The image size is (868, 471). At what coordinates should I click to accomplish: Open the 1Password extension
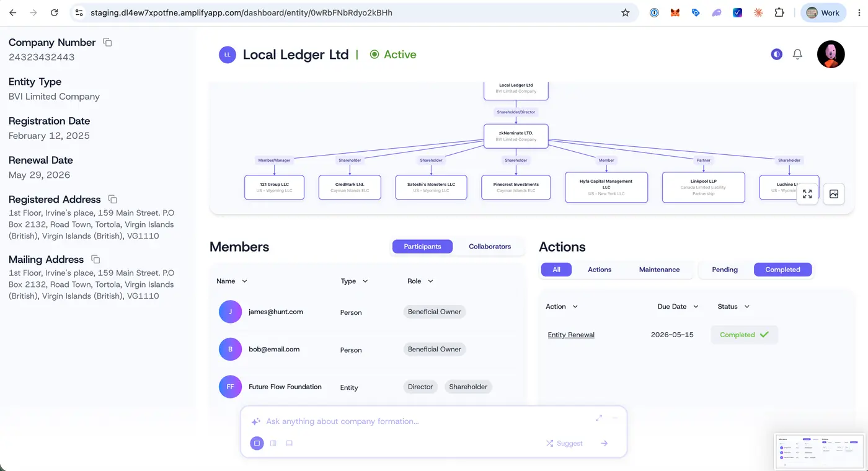coord(654,12)
